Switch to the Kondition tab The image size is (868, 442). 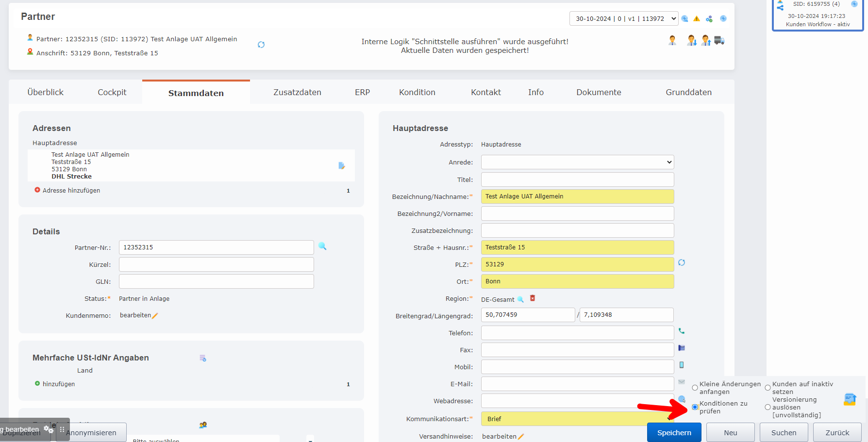[x=417, y=92]
